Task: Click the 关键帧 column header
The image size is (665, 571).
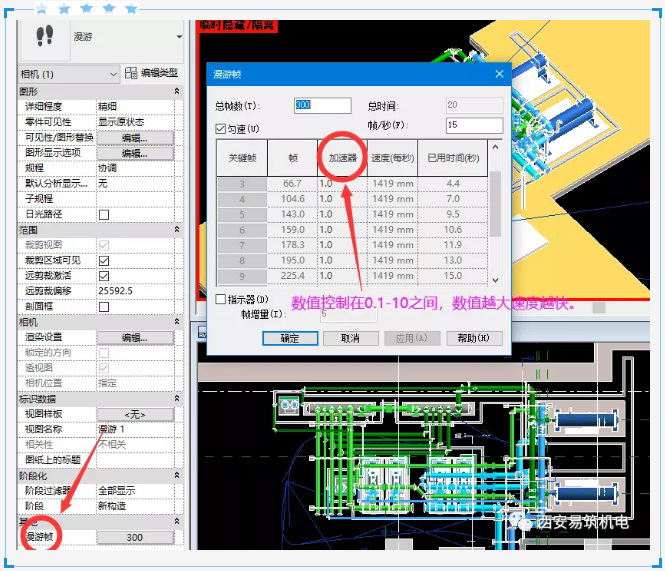Action: [242, 158]
